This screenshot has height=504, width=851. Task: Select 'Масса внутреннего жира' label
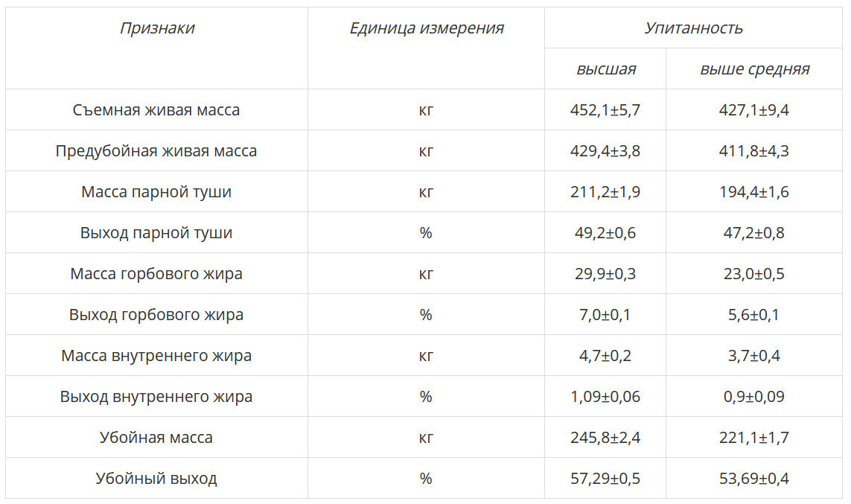[156, 355]
